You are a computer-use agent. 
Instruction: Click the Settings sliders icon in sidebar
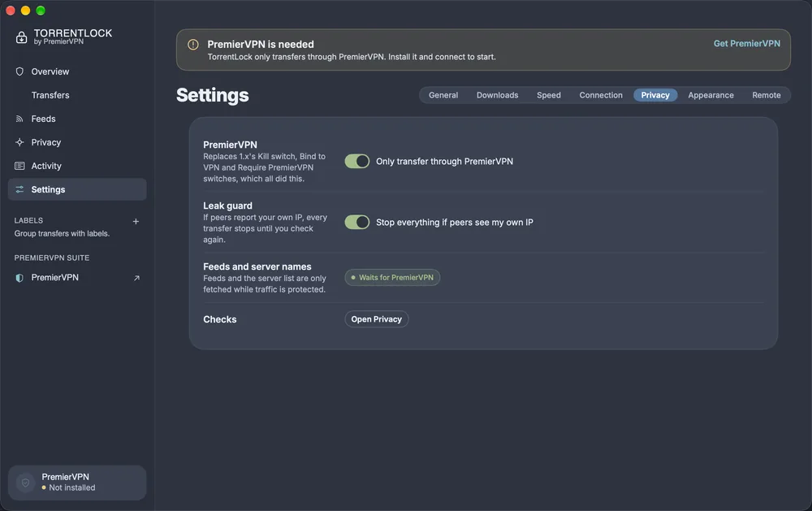tap(19, 189)
